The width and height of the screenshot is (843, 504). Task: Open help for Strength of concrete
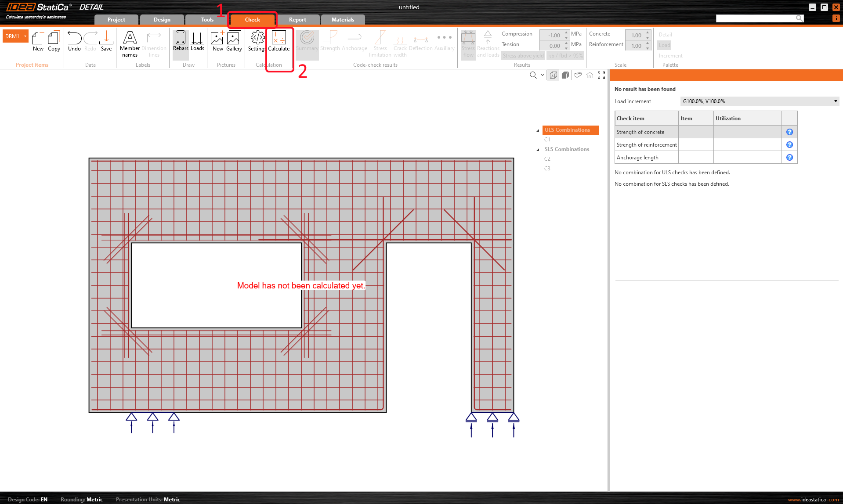789,132
